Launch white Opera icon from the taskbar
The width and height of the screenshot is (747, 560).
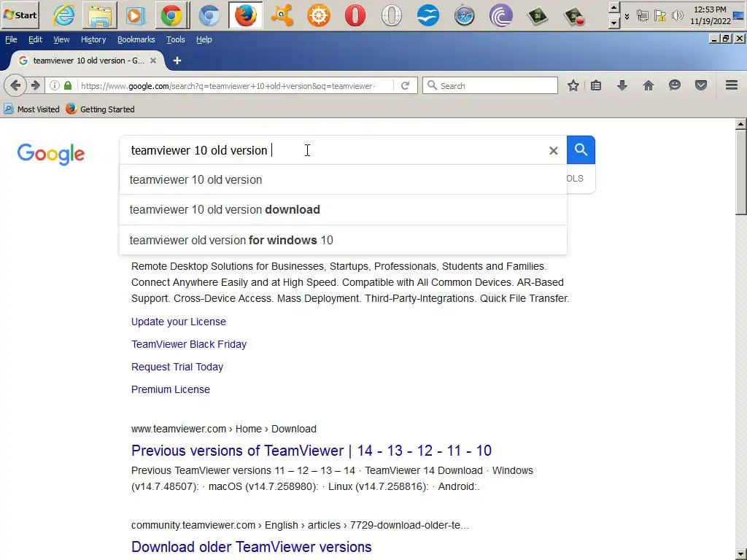(x=391, y=15)
